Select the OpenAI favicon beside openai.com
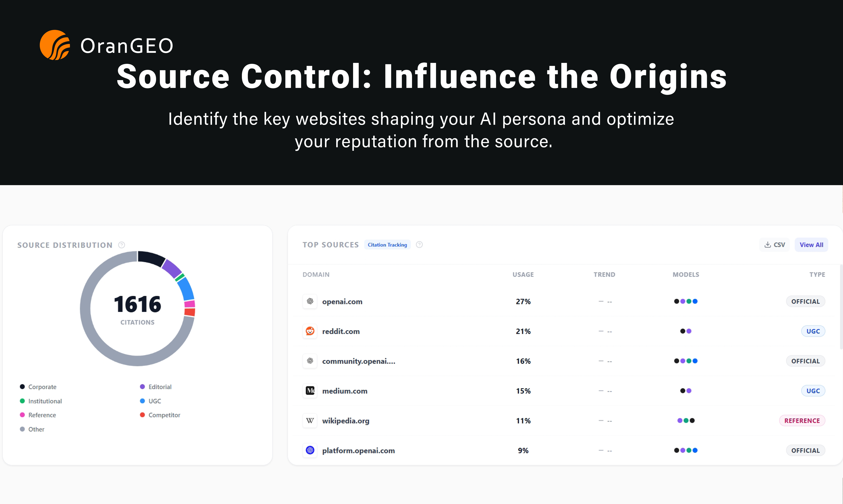 (309, 301)
